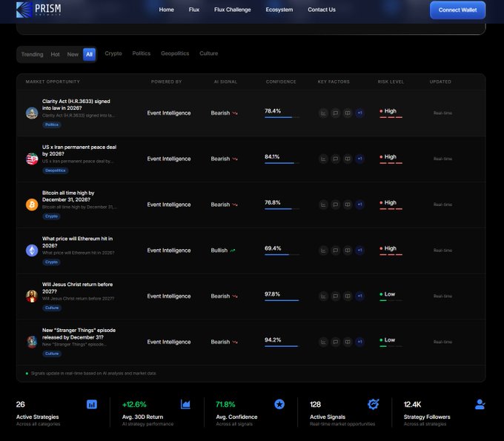Click the Avg. 30D Return area chart icon
The width and height of the screenshot is (504, 441).
[185, 405]
